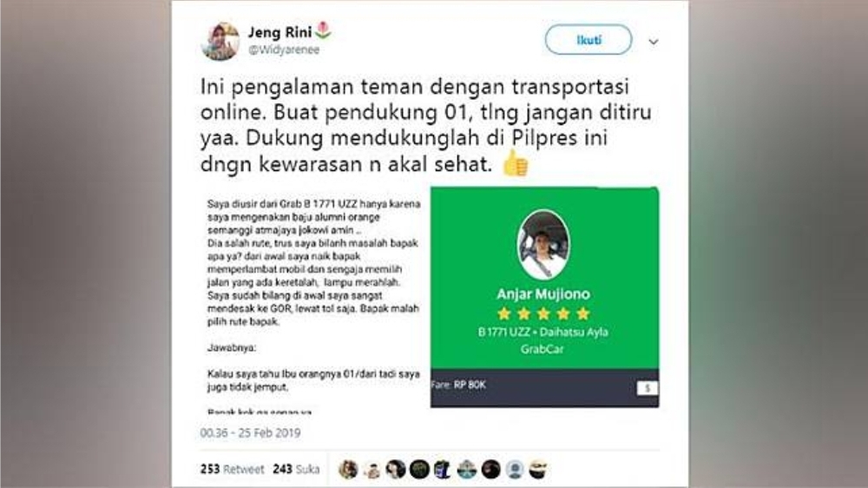The height and width of the screenshot is (488, 868).
Task: Click the @Widyarenee handle
Action: 284,49
